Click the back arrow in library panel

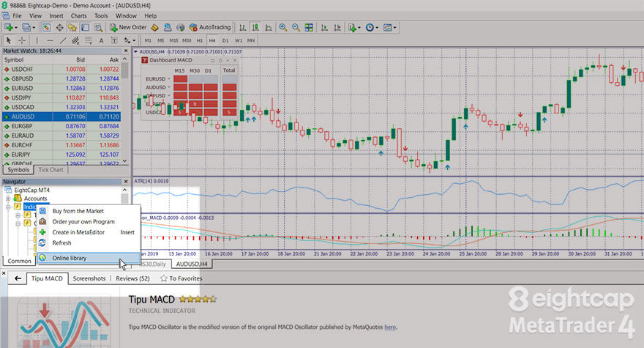click(18, 278)
